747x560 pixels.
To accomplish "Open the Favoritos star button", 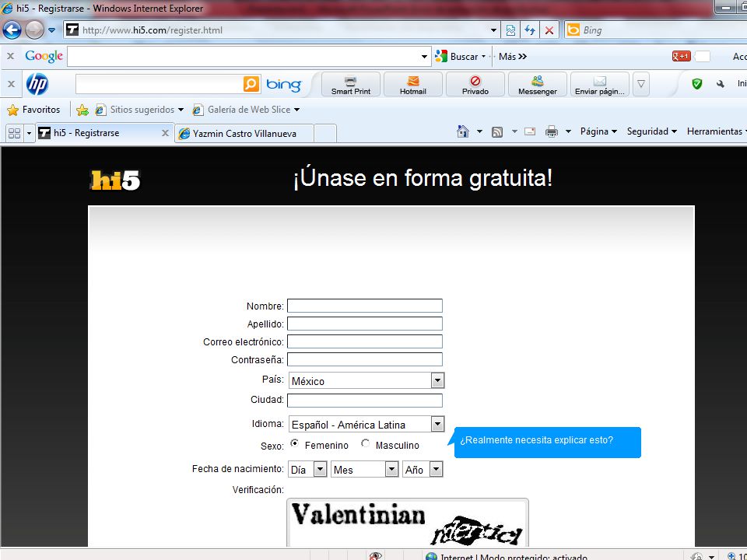I will tap(33, 110).
